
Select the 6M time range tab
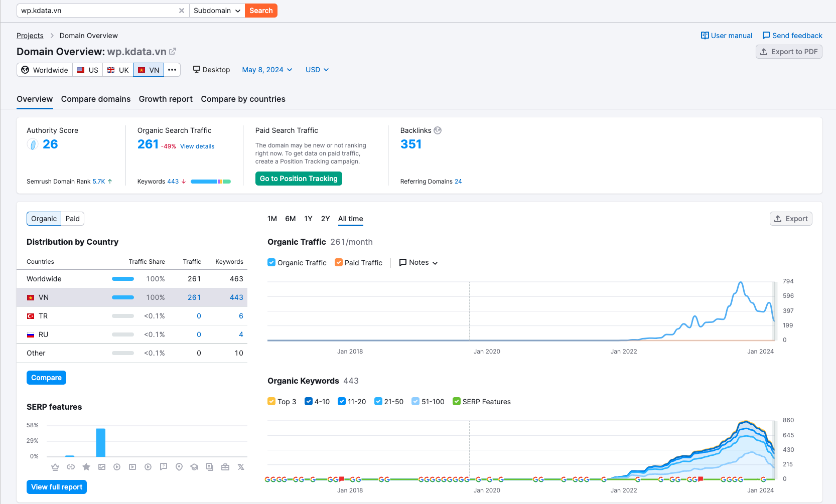(291, 219)
